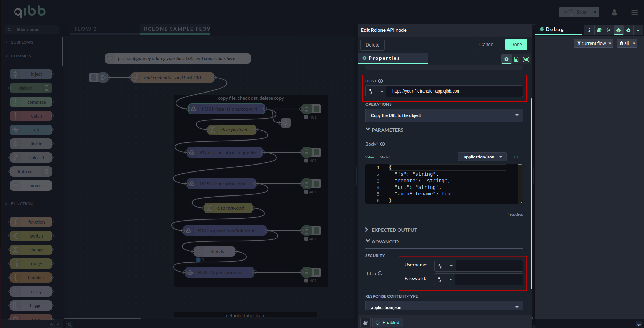The width and height of the screenshot is (644, 328).
Task: Open the node appearance settings icon
Action: pyautogui.click(x=526, y=59)
